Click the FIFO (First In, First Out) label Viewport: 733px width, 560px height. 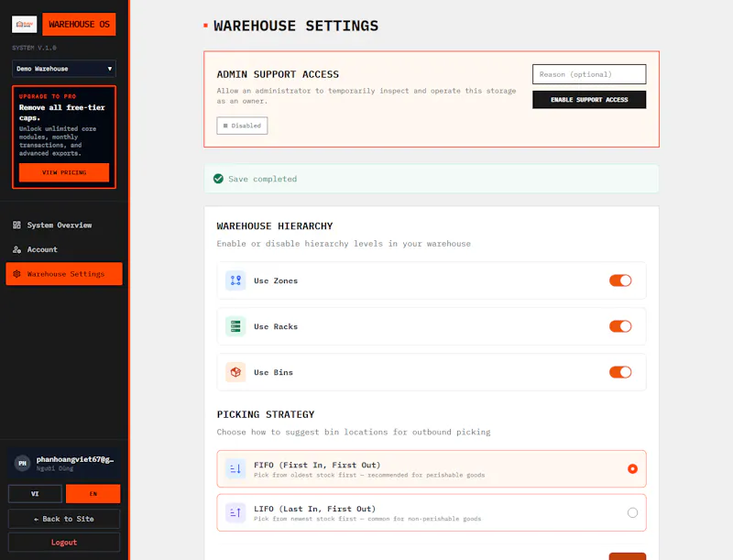click(x=317, y=465)
